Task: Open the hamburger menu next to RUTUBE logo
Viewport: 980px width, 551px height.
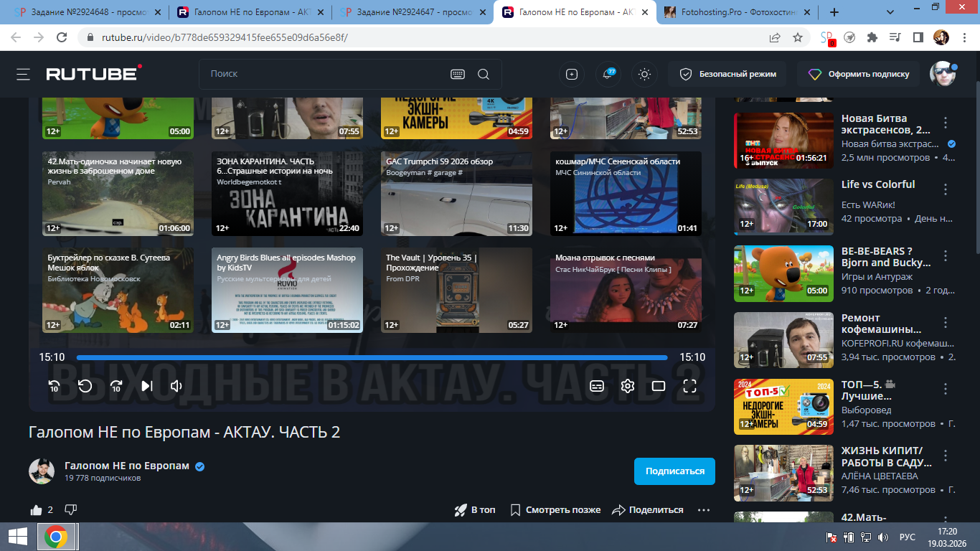Action: point(24,74)
